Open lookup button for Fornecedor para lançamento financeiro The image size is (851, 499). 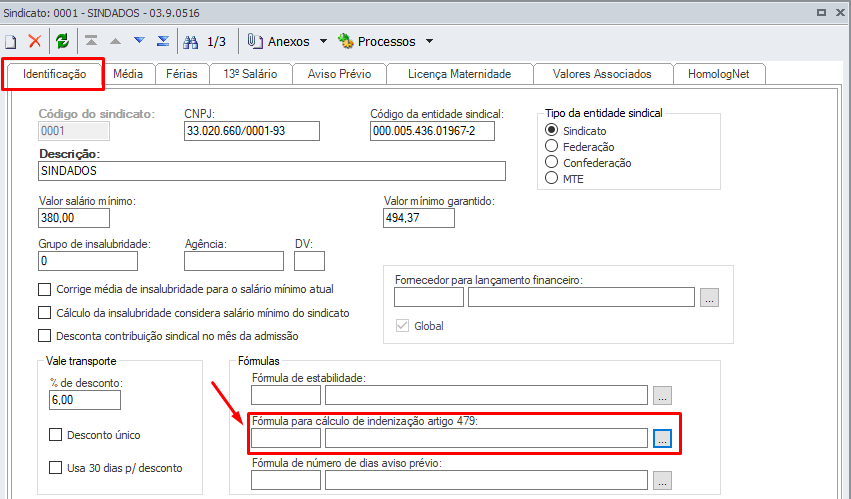coord(709,298)
